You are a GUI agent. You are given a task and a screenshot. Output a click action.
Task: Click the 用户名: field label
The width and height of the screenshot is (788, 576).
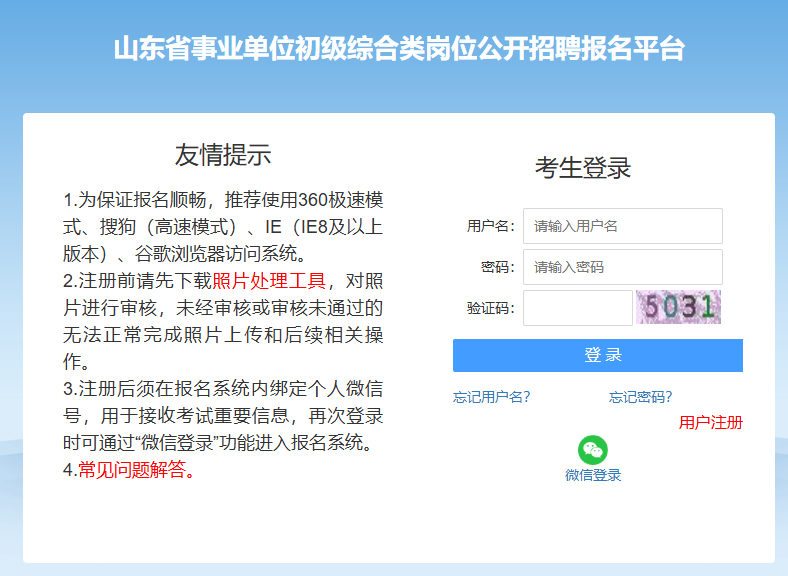click(490, 226)
